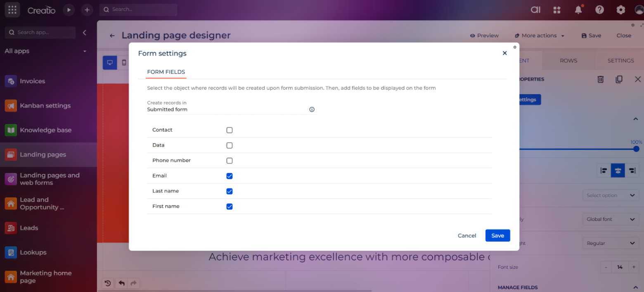Check the Phone number checkbox
Viewport: 644px width, 292px height.
click(230, 161)
